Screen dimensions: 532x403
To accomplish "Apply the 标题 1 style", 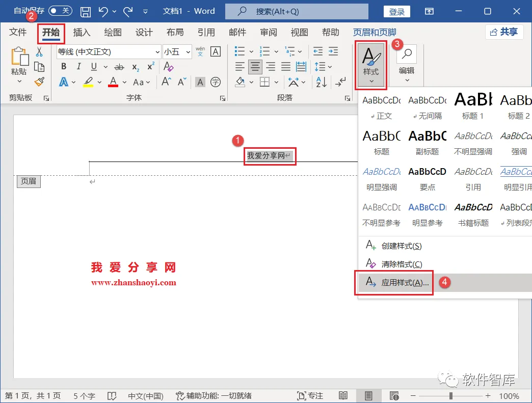I will click(x=472, y=106).
